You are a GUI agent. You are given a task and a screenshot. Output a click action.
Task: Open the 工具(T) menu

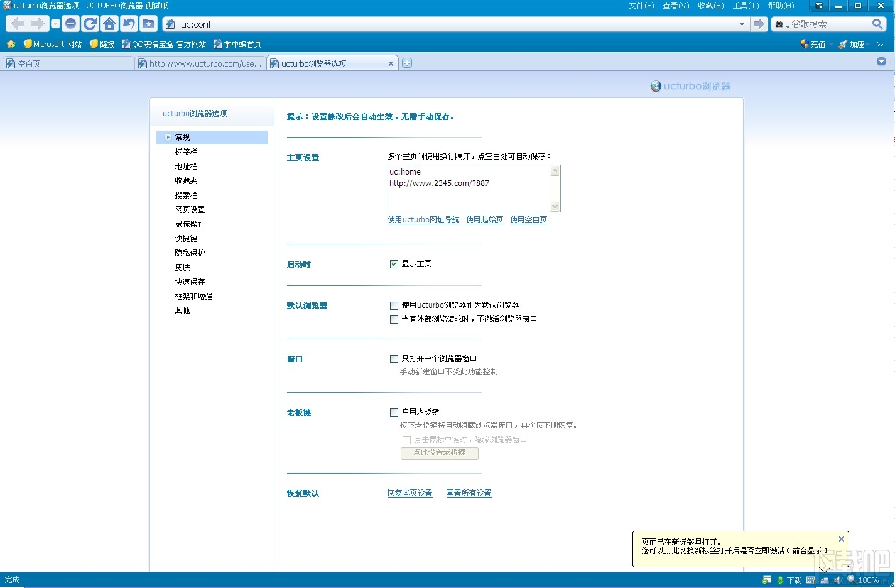746,6
